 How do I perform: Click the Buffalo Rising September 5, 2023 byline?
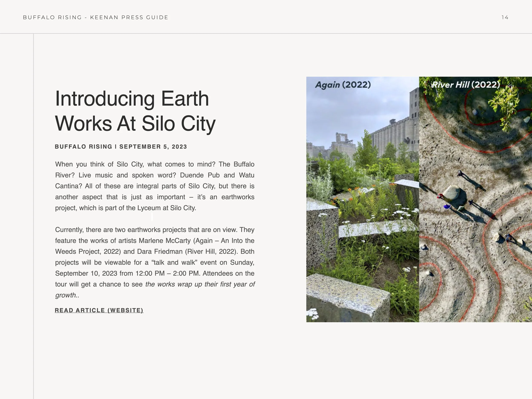point(121,147)
